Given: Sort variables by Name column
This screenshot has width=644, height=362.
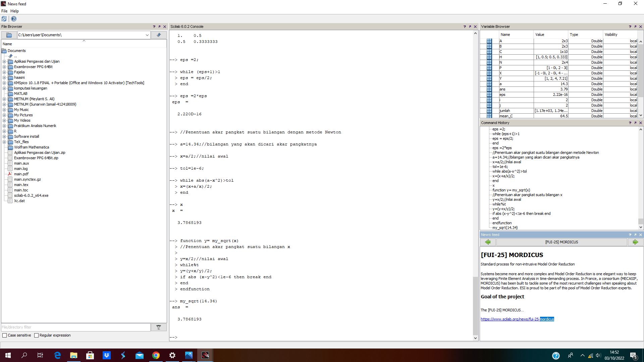Looking at the screenshot, I should pyautogui.click(x=516, y=35).
